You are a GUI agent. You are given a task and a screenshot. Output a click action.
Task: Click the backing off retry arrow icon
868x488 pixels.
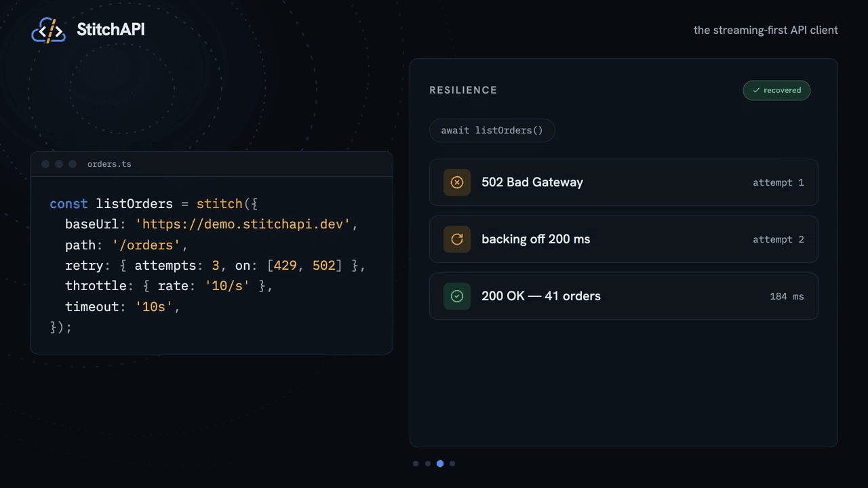tap(457, 239)
